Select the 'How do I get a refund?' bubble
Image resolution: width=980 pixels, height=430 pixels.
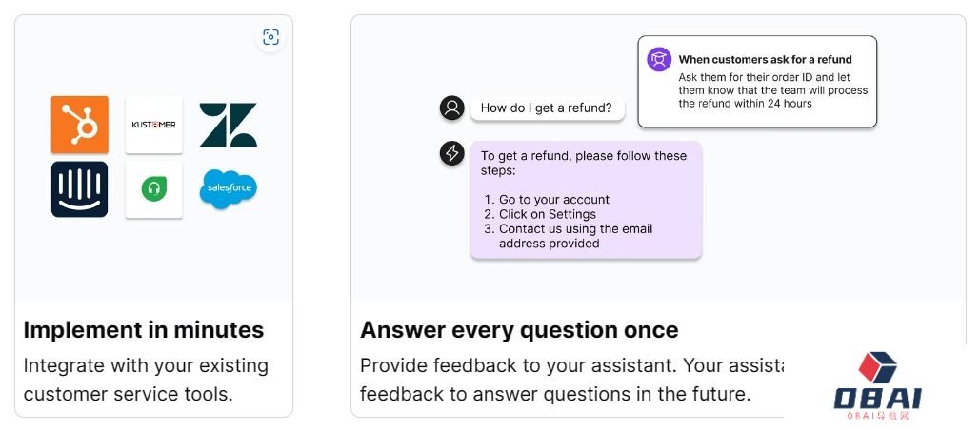pyautogui.click(x=547, y=107)
